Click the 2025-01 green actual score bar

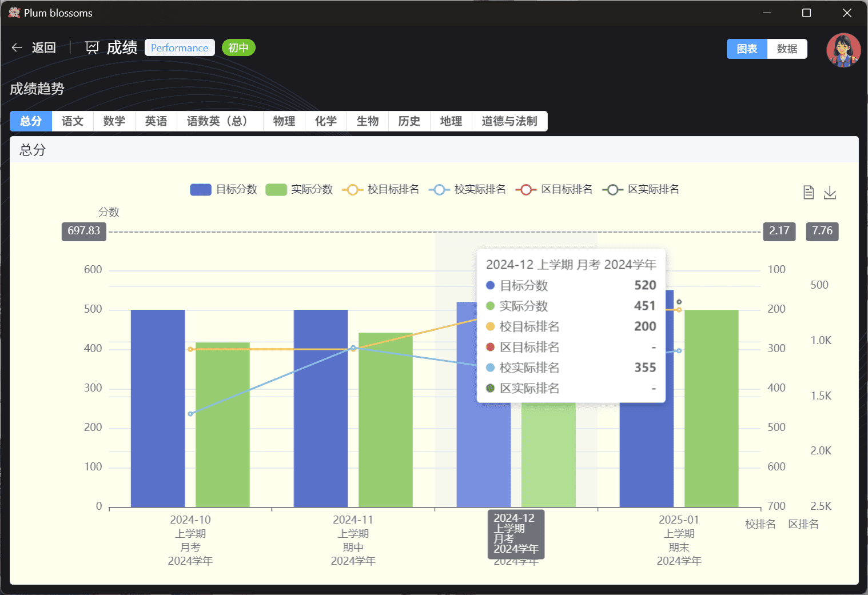[711, 408]
